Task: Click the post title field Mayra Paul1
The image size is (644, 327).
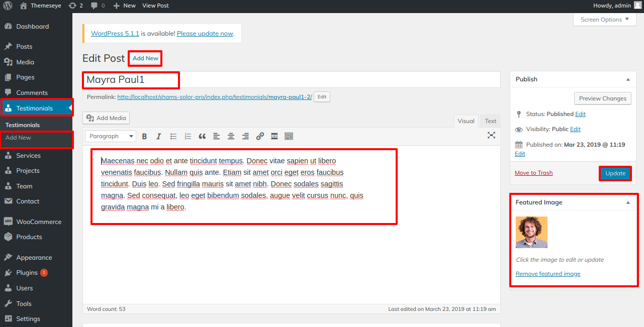Action: (292, 79)
